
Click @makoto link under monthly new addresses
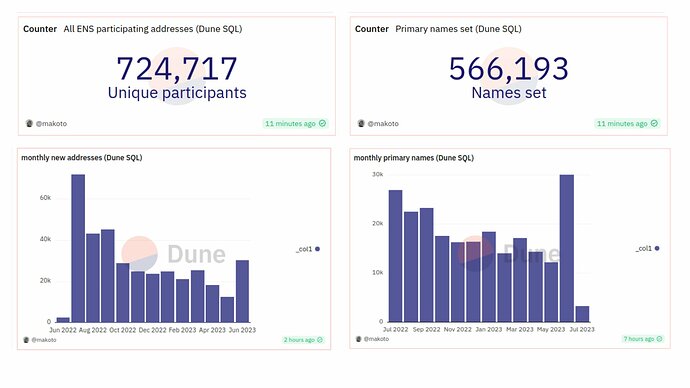(44, 340)
